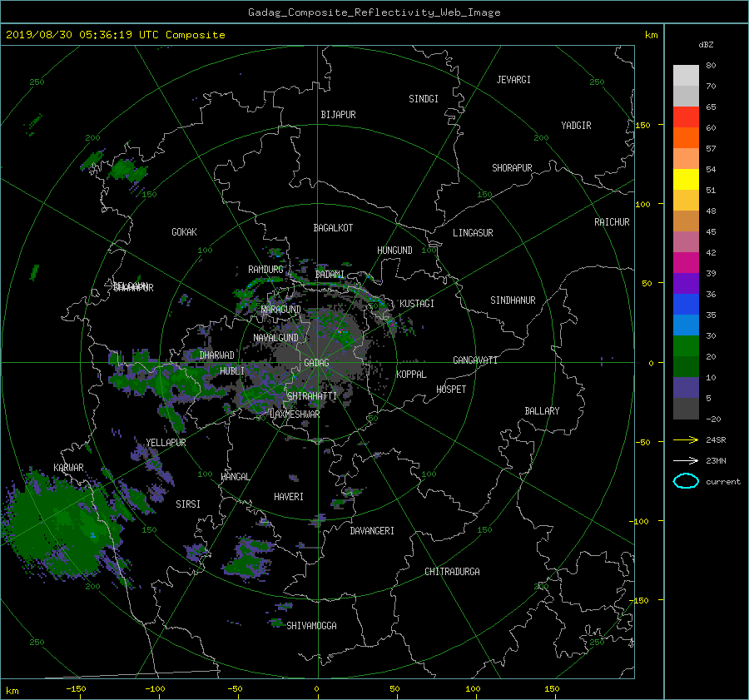Click the LAXMESHWAR city label

295,415
